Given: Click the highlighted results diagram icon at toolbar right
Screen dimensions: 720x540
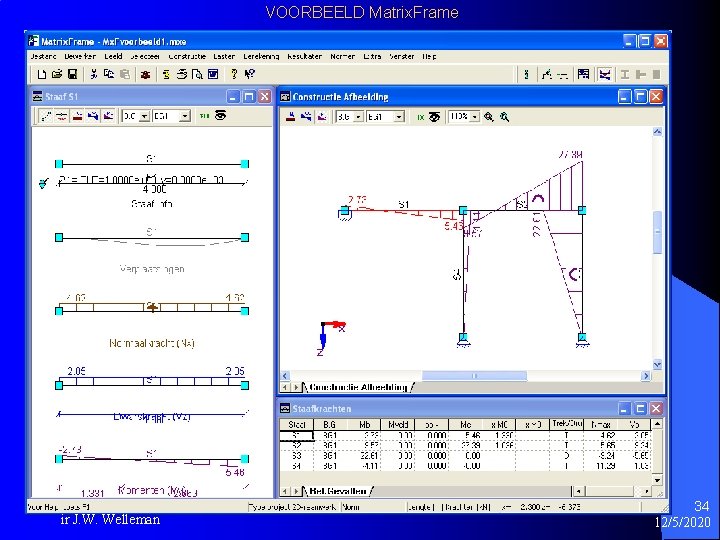Looking at the screenshot, I should coord(605,74).
